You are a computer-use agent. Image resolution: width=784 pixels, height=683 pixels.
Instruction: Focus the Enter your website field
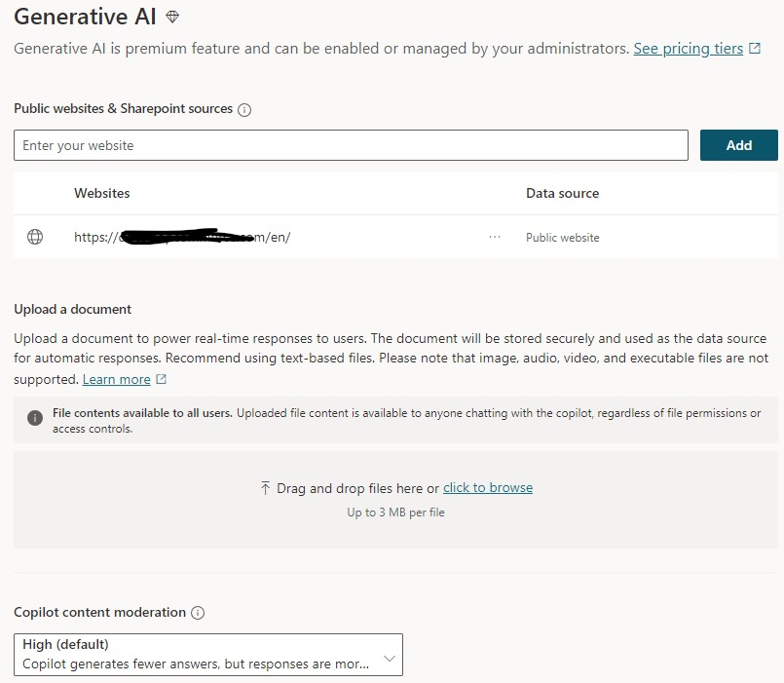coord(351,145)
